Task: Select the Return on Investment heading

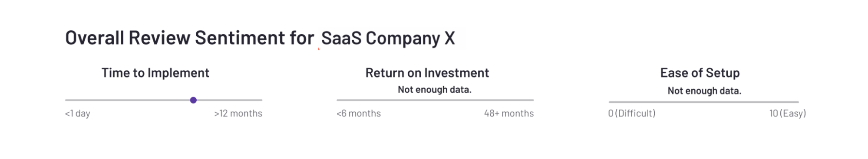Action: point(427,73)
